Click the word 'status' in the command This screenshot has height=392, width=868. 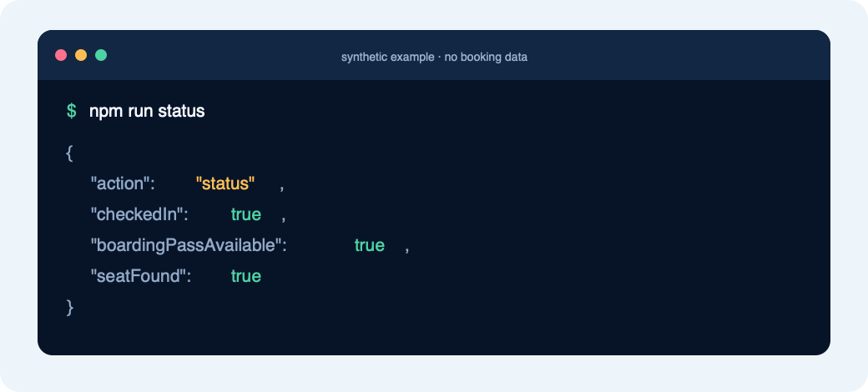181,112
